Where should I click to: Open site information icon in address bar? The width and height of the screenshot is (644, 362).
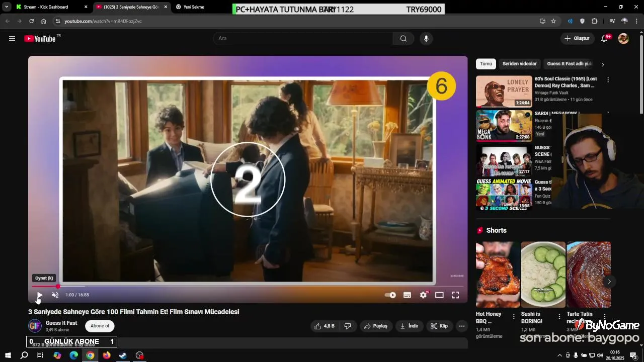click(58, 21)
